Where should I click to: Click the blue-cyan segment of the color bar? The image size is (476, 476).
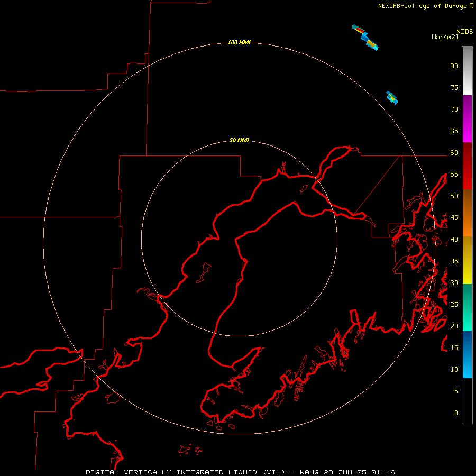tap(467, 354)
